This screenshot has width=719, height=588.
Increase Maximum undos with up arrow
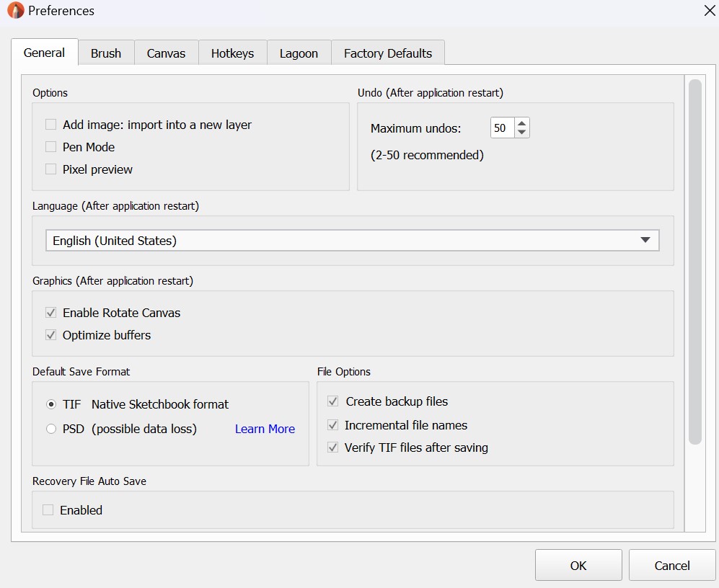coord(522,123)
